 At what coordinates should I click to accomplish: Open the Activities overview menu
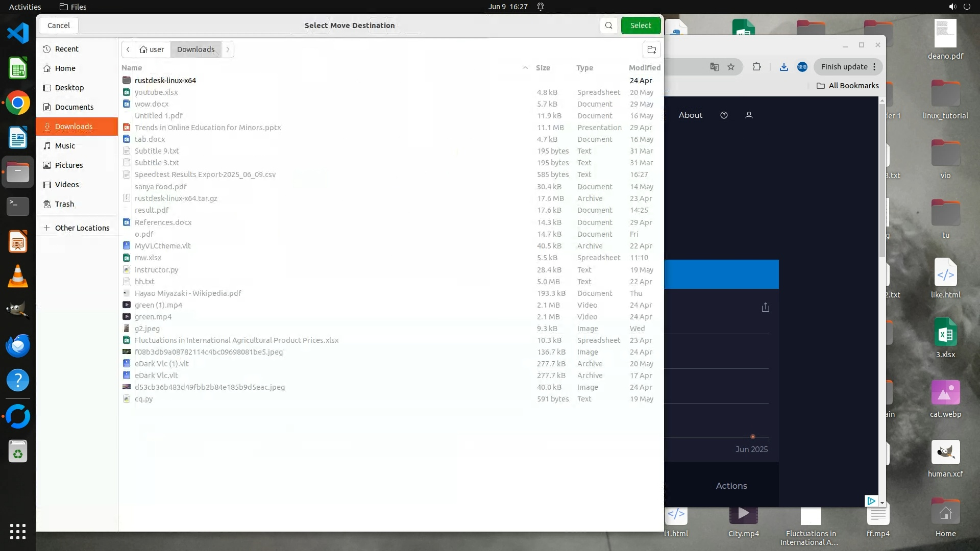tap(25, 7)
